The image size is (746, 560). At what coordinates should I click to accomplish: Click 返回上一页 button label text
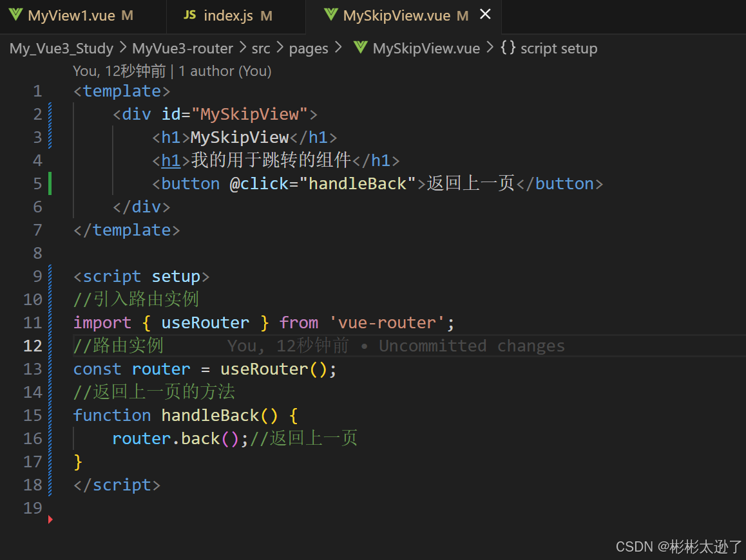point(471,183)
